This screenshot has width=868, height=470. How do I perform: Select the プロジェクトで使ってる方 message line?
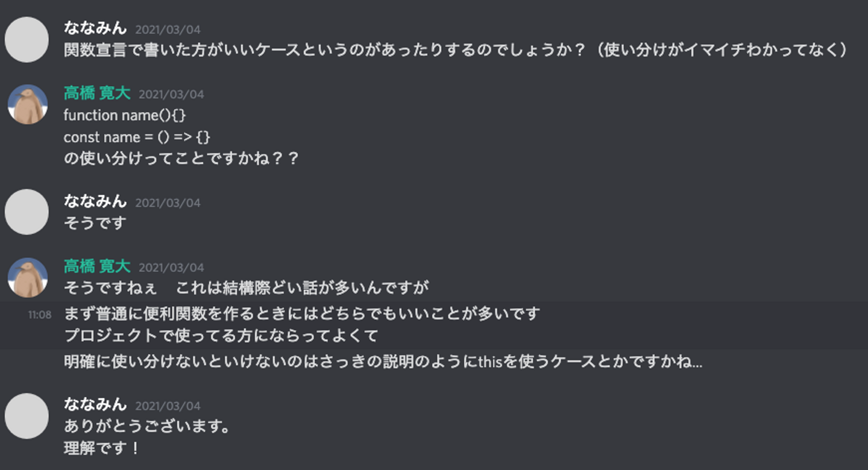coord(221,336)
